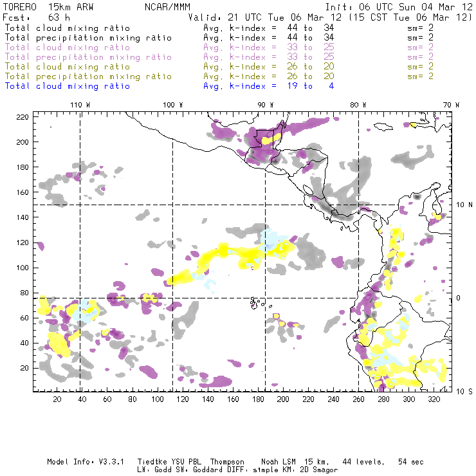This screenshot has width=476, height=476.
Task: Click the "Noah LSM" model info text
Action: [x=279, y=462]
